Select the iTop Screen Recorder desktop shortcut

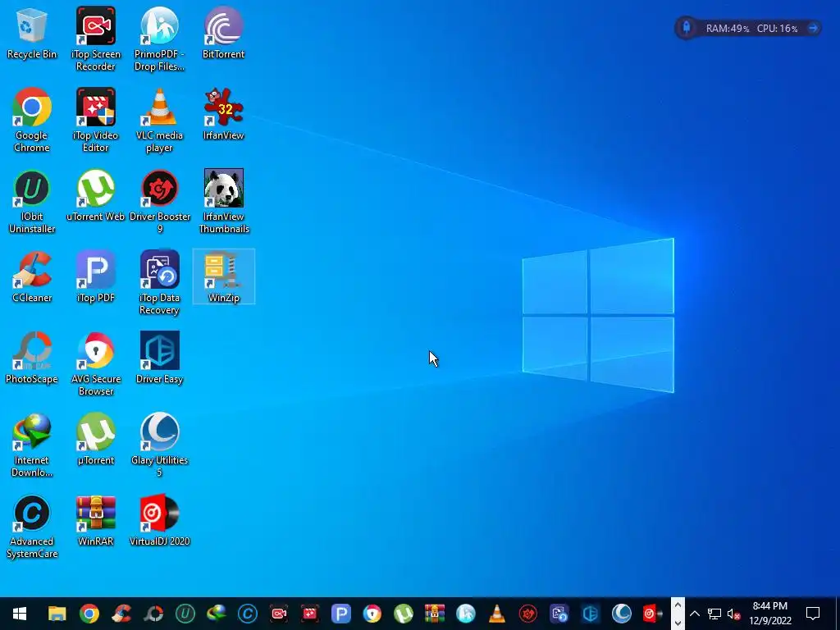95,39
